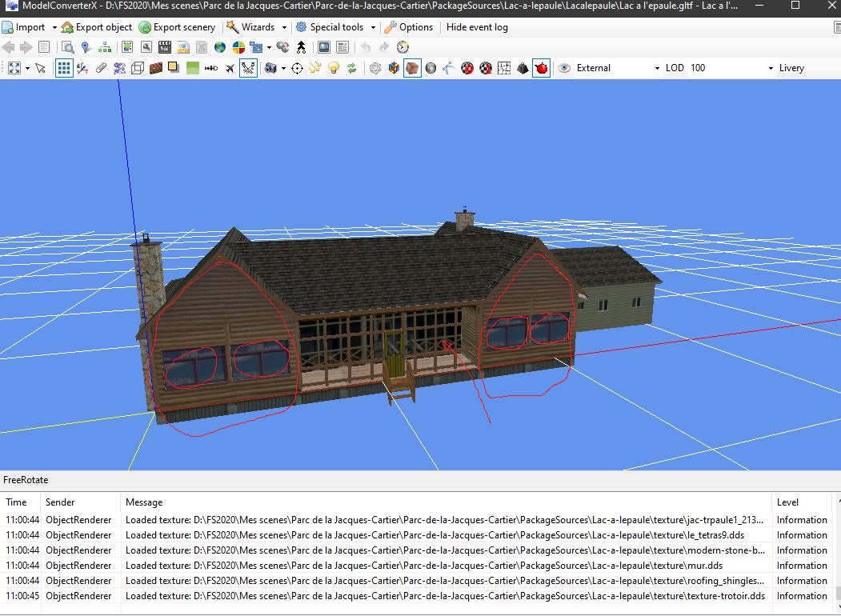
Task: Toggle the brick wall texture display
Action: [x=155, y=68]
